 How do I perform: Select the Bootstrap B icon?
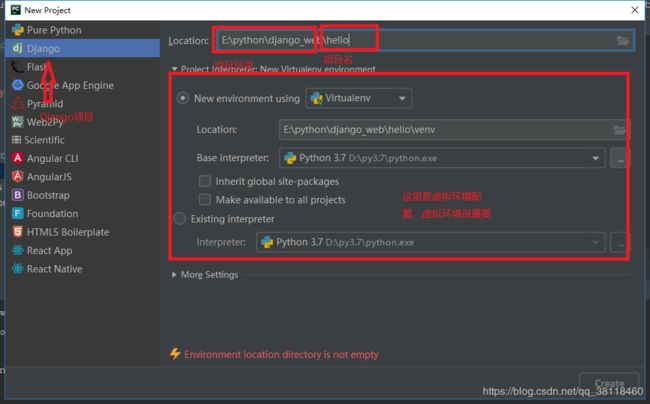[18, 195]
